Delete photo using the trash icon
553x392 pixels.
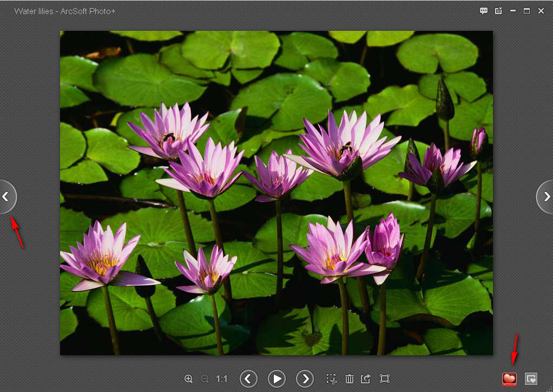click(x=350, y=379)
